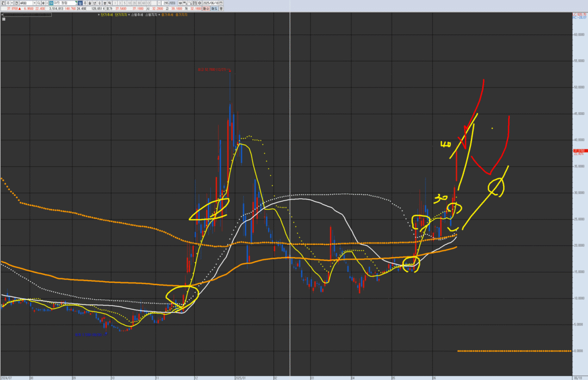Select the 분 (minute) period button

click(105, 3)
